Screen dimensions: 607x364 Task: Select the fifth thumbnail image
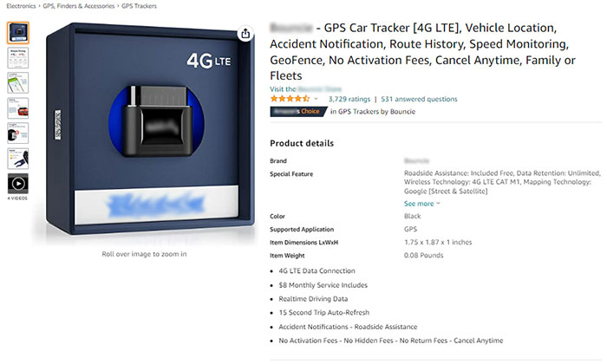point(18,133)
